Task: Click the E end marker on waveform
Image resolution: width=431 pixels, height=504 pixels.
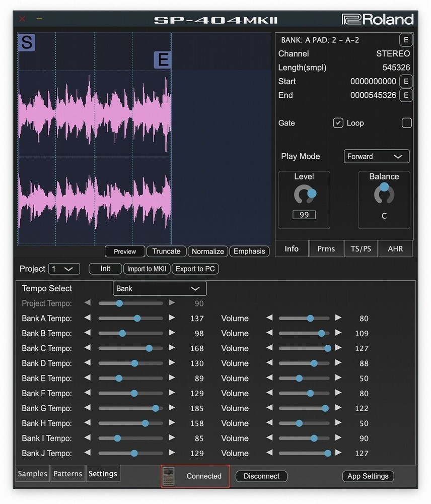Action: click(x=163, y=60)
